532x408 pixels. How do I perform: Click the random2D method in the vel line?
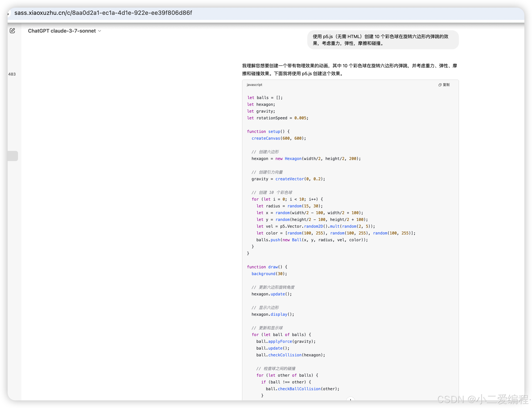pyautogui.click(x=313, y=226)
